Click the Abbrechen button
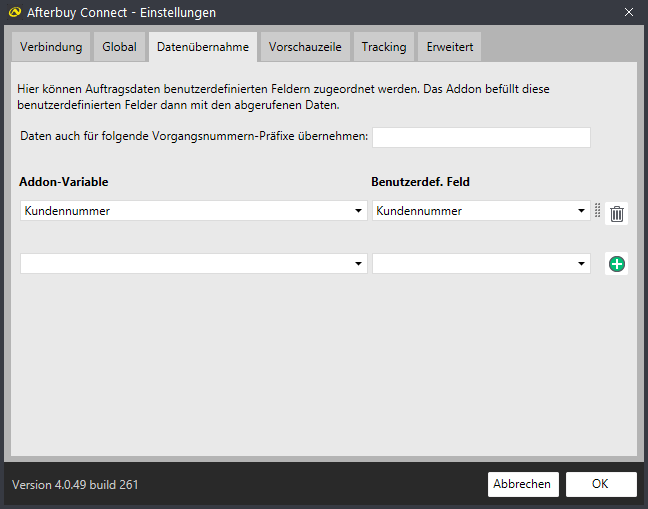This screenshot has height=509, width=648. [523, 484]
